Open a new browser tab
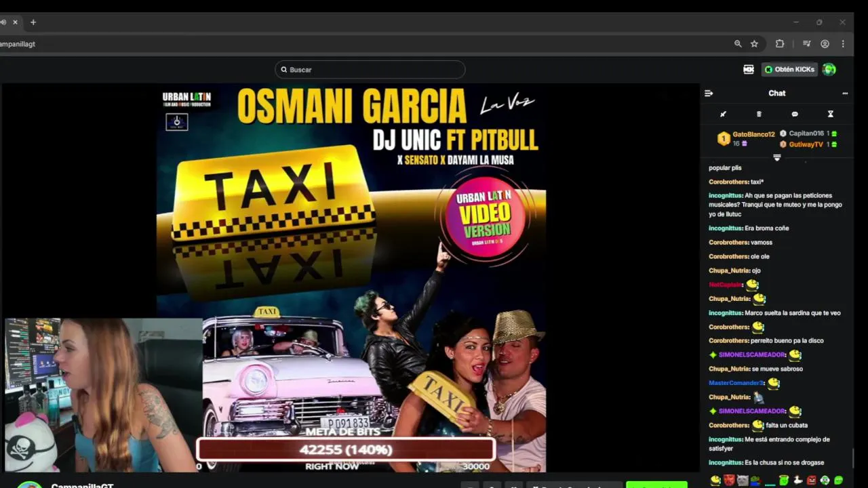The image size is (868, 488). [33, 22]
